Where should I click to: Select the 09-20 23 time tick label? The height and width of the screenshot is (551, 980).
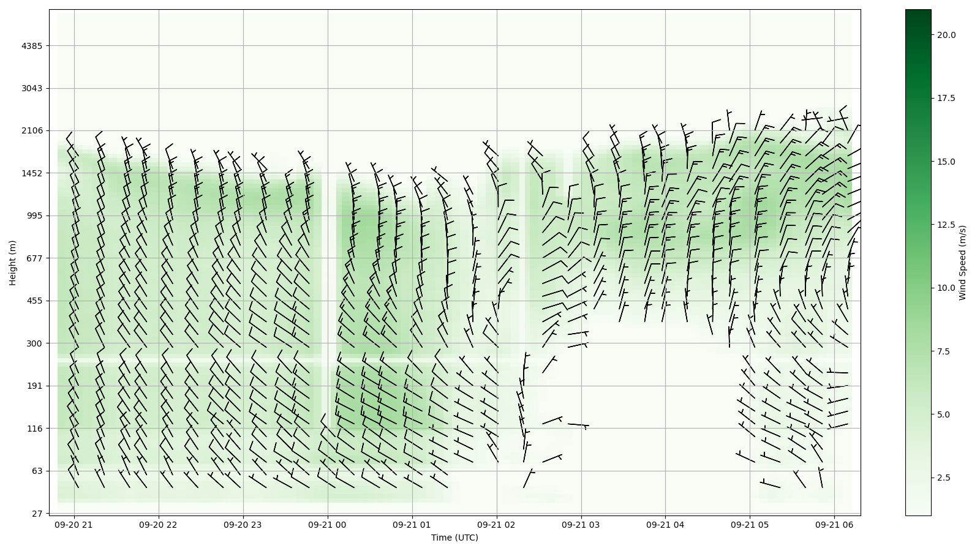243,525
